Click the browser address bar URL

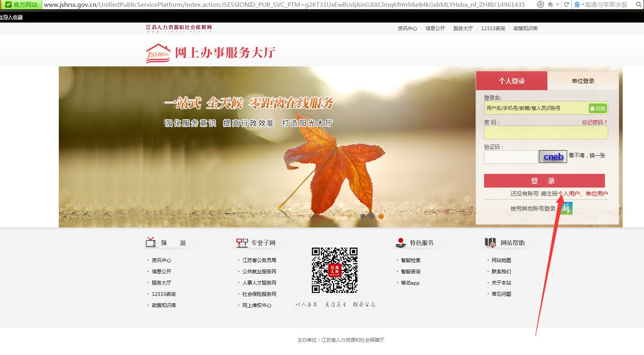point(284,4)
